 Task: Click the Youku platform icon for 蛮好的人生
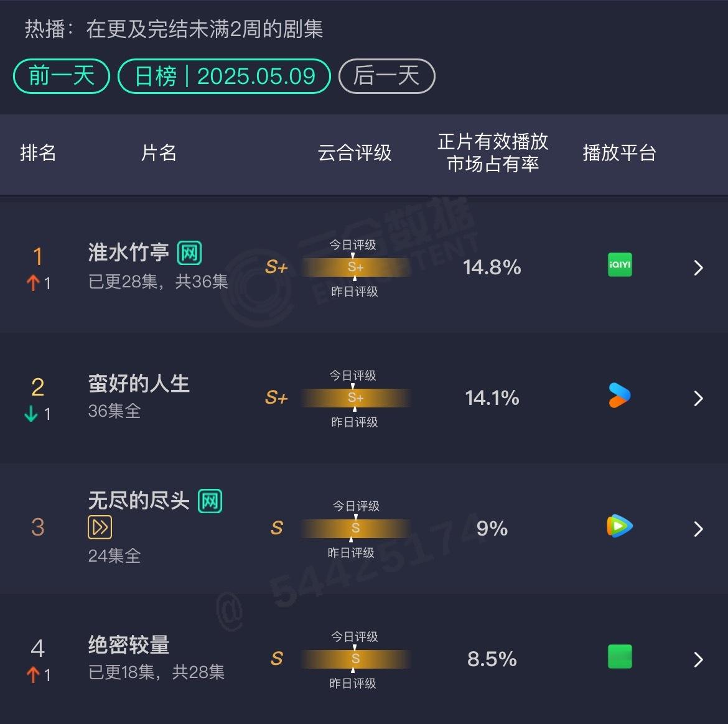point(620,396)
